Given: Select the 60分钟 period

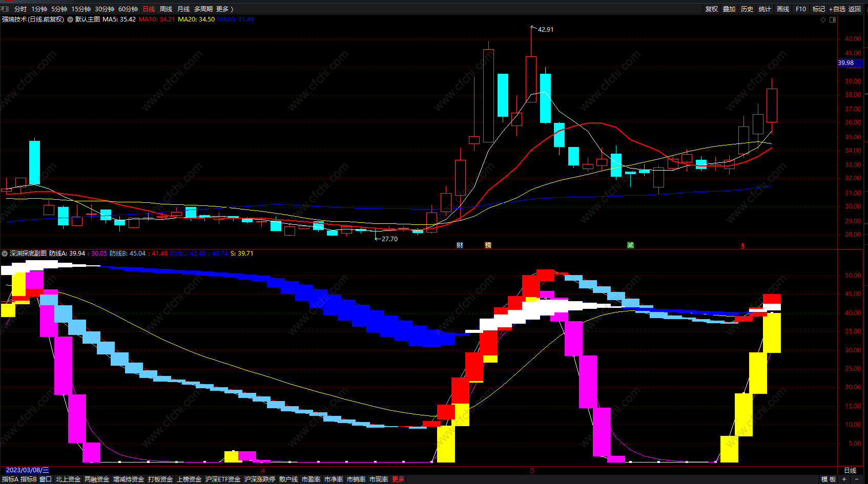Looking at the screenshot, I should [128, 9].
